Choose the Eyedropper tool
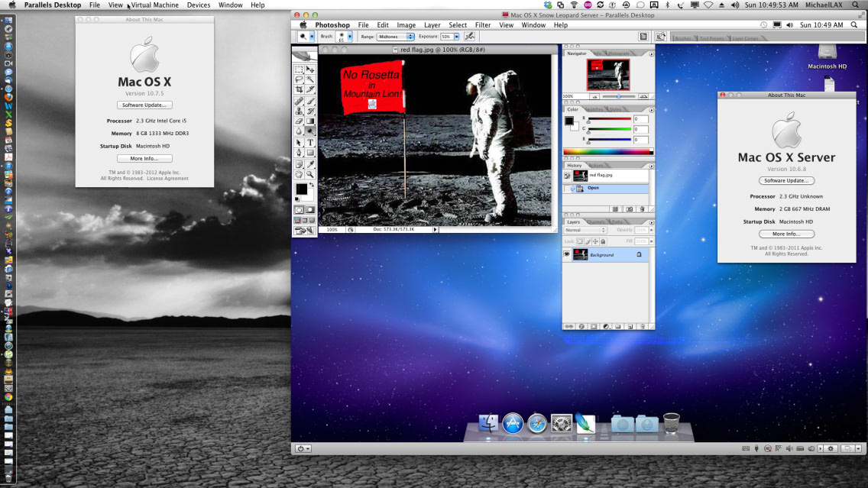Screen dimensions: 868x488 [x=310, y=164]
